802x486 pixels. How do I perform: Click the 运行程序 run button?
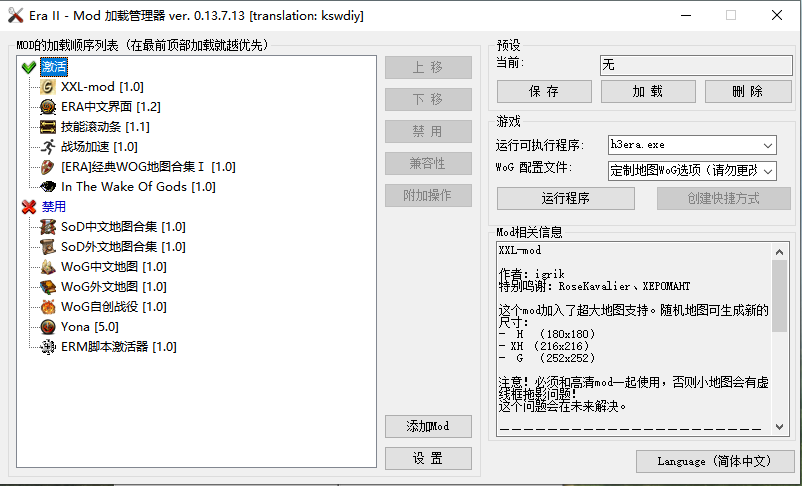point(566,198)
